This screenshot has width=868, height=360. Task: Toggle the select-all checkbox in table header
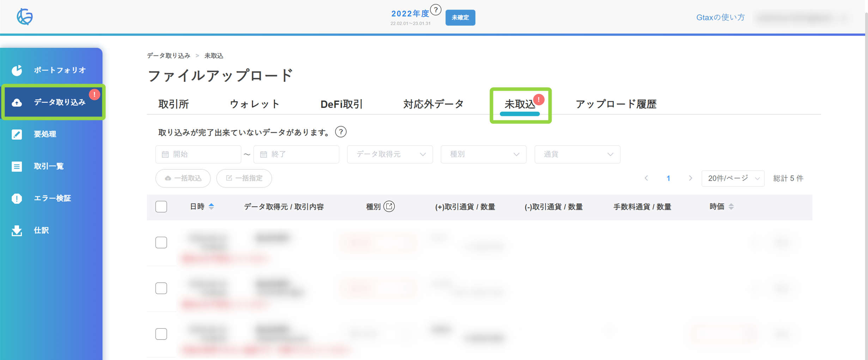tap(161, 206)
